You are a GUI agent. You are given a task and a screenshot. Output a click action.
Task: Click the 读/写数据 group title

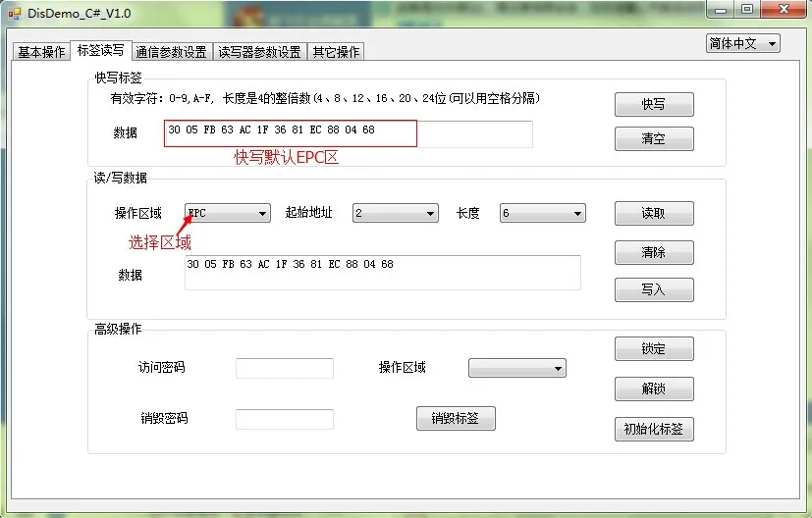click(x=120, y=178)
